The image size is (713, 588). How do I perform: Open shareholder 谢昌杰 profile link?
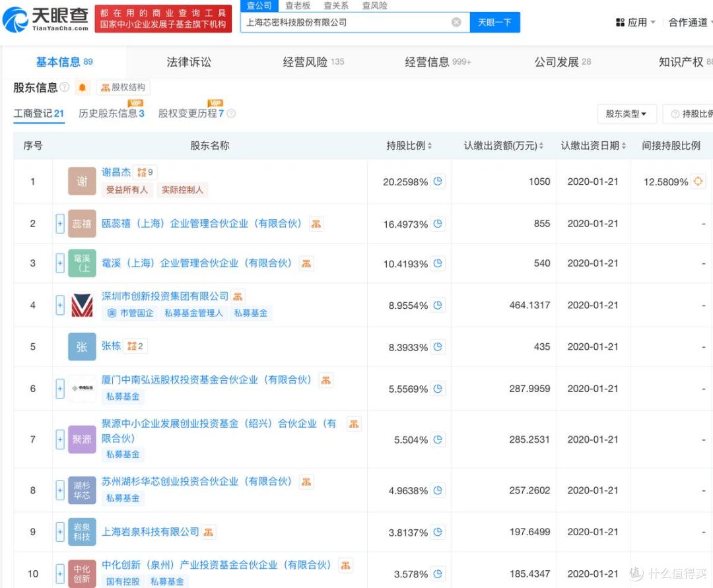tap(116, 172)
